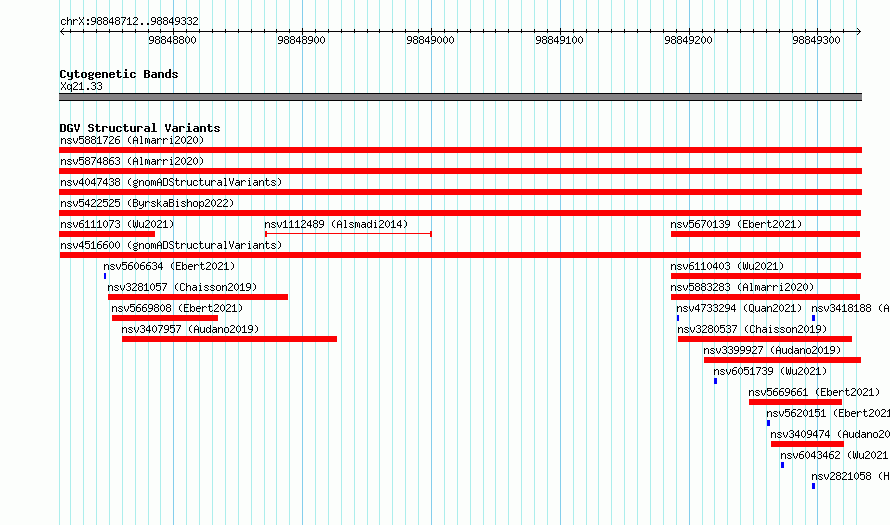Click the red bar under nsv5669661
890x525 pixels.
(795, 402)
